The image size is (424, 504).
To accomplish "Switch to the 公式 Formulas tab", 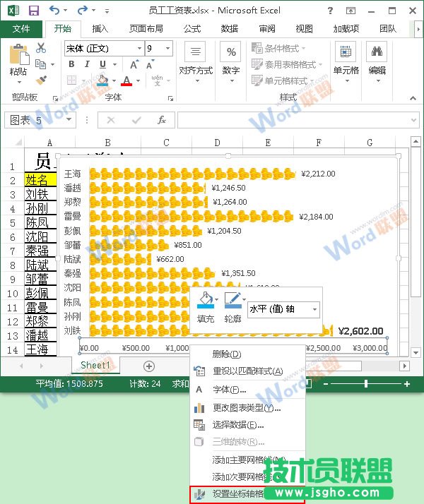I will click(192, 29).
